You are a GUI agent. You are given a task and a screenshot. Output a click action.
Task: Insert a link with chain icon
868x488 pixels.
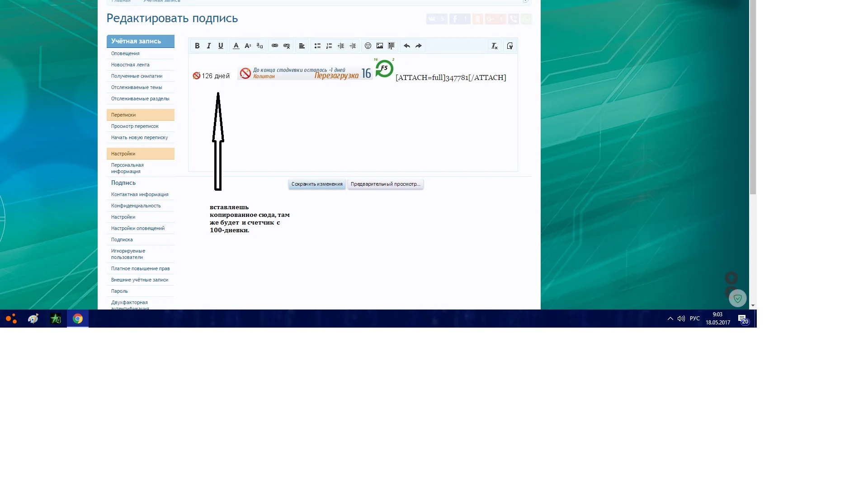[275, 46]
